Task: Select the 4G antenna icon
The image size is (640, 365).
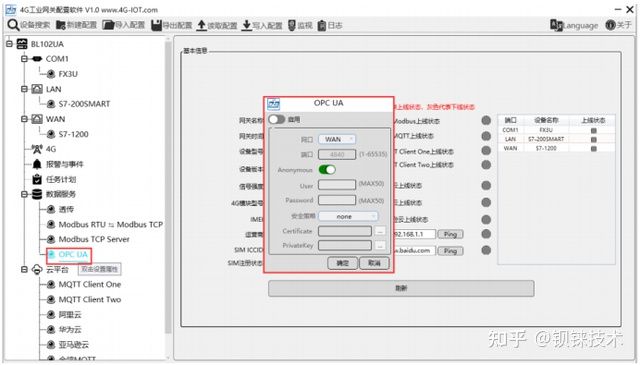Action: pyautogui.click(x=37, y=149)
